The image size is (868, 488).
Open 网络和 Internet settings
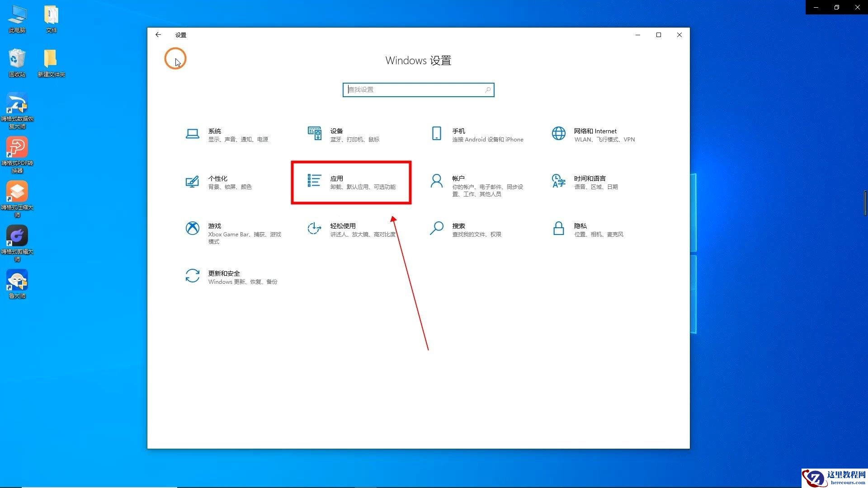592,135
